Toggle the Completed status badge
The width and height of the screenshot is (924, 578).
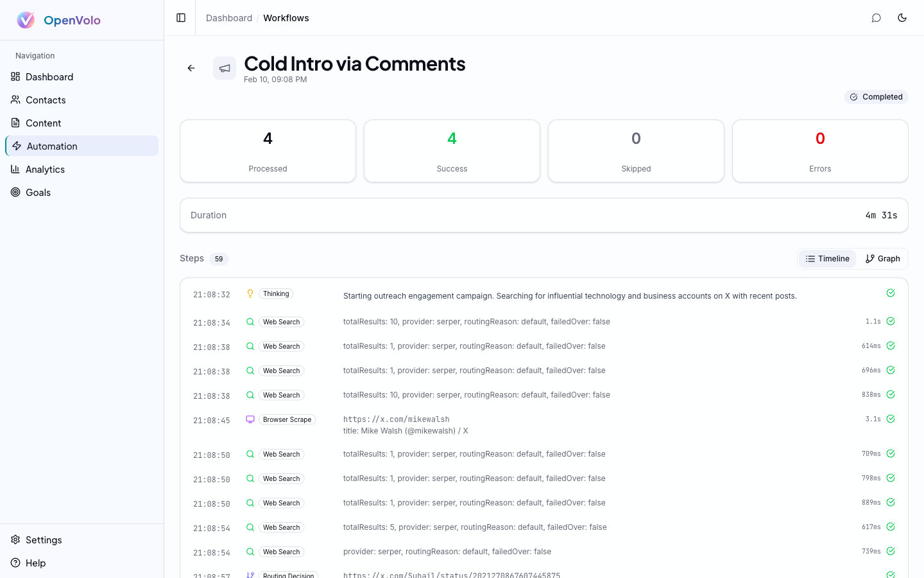[877, 96]
